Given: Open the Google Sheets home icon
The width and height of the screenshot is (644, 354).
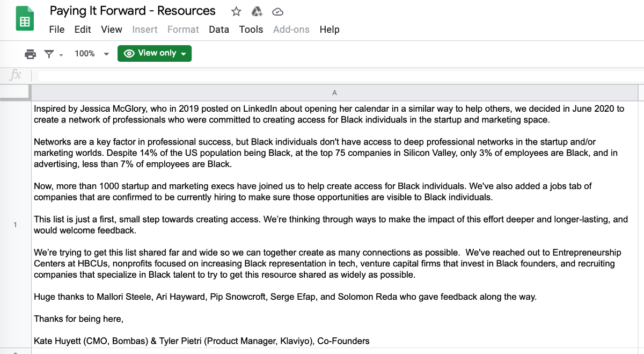Looking at the screenshot, I should [25, 19].
